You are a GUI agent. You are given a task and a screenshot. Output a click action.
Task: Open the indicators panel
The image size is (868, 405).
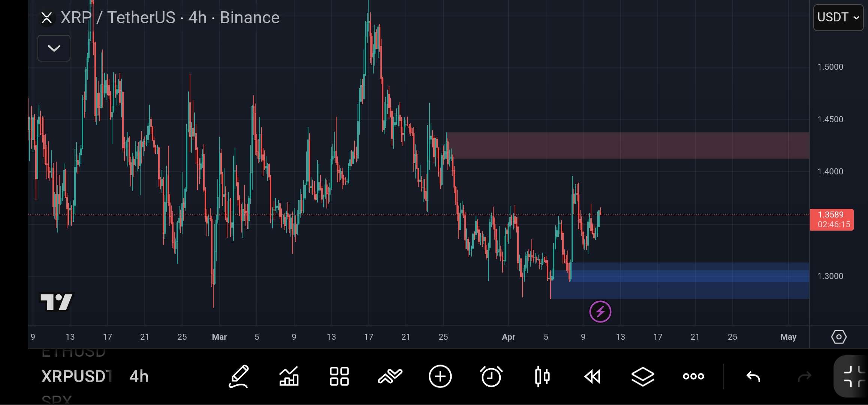coord(289,376)
